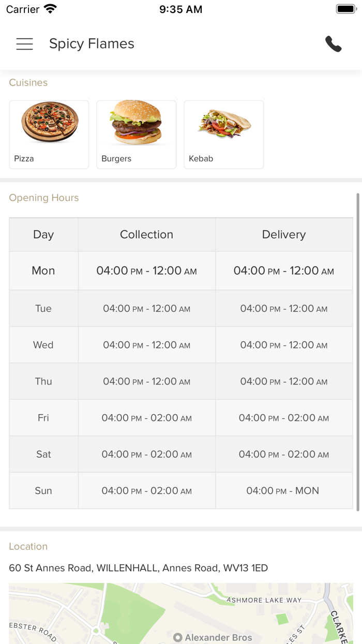Click the battery status icon
The width and height of the screenshot is (362, 644).
346,9
